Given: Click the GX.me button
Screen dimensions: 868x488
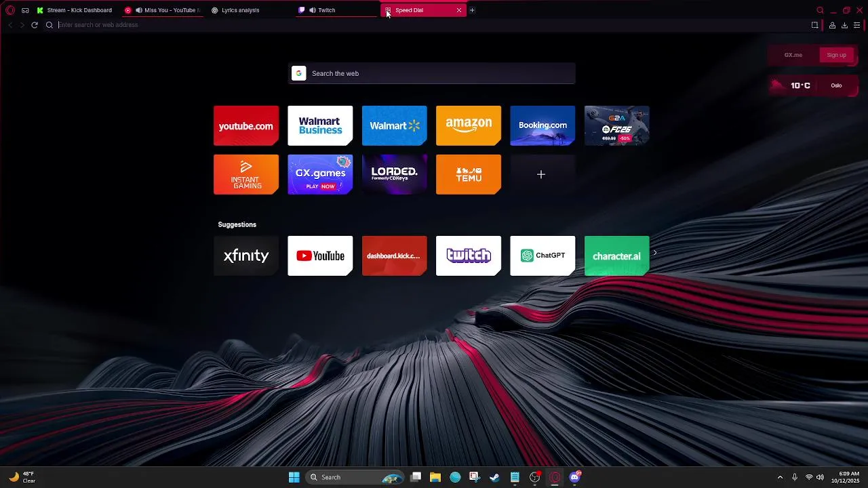Looking at the screenshot, I should click(x=793, y=55).
